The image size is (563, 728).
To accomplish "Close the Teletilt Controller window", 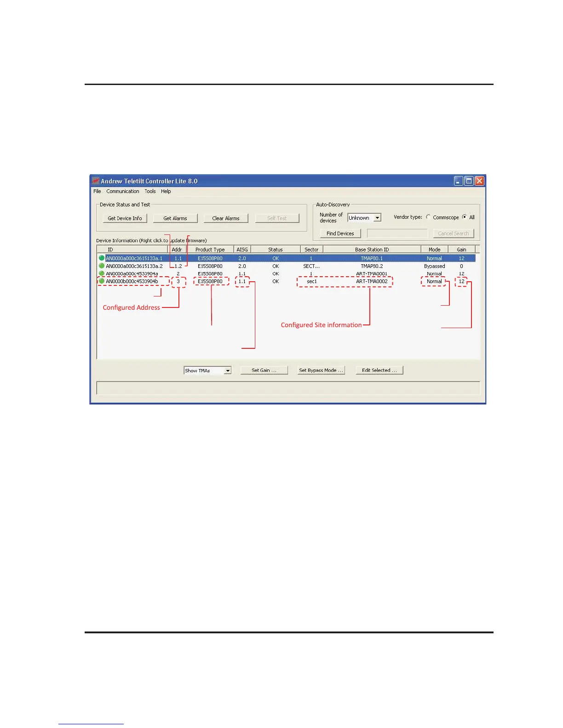I will pos(479,181).
